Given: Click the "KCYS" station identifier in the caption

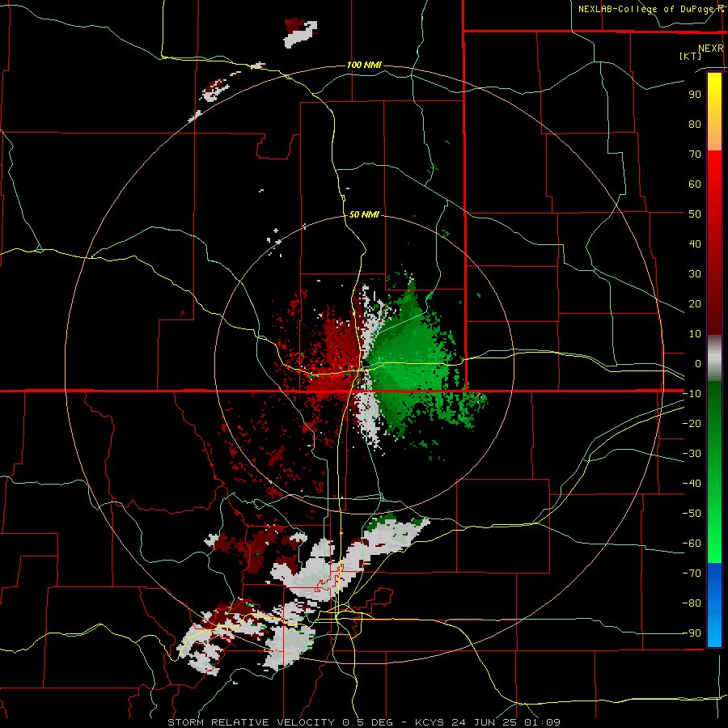Looking at the screenshot, I should (x=430, y=722).
